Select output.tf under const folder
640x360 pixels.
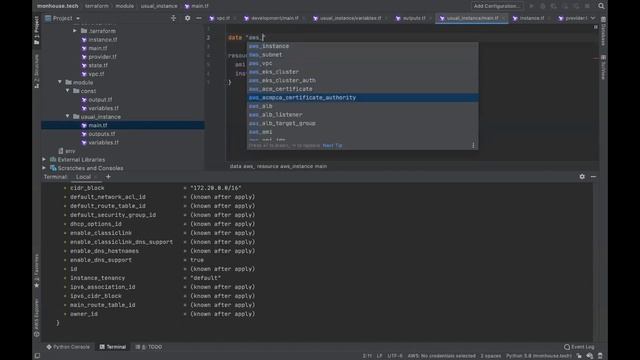(x=100, y=100)
